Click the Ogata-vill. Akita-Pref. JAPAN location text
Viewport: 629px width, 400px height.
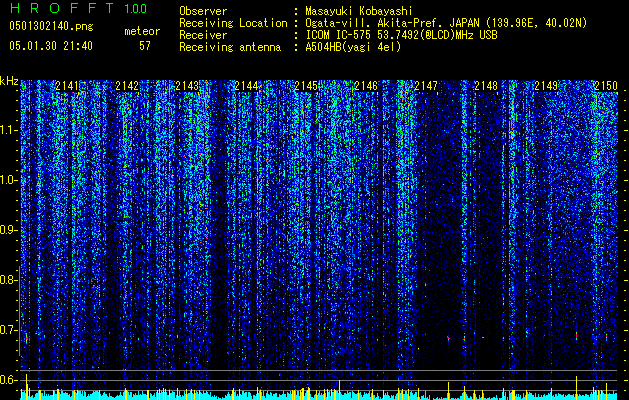446,23
